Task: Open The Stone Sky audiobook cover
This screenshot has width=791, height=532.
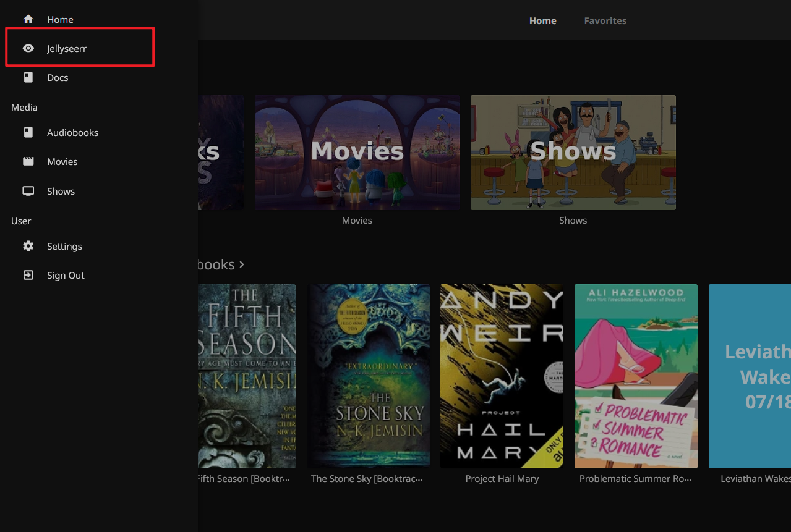Action: 369,376
